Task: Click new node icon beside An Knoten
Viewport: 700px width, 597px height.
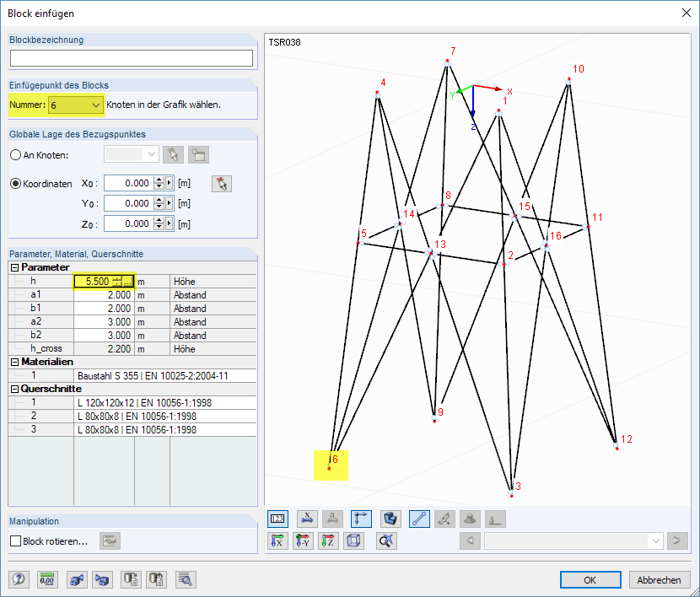Action: [x=199, y=155]
